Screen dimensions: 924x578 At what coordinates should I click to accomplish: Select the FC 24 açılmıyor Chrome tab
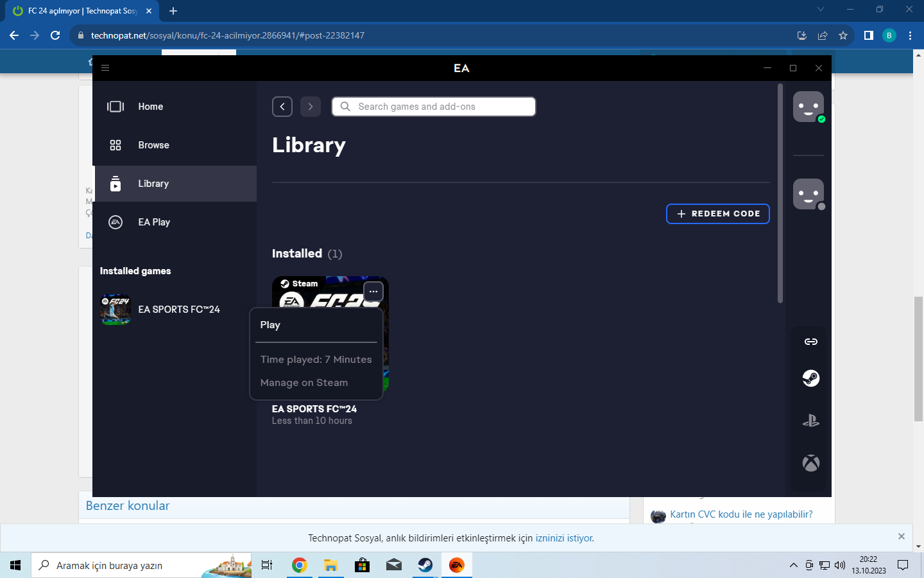coord(83,11)
